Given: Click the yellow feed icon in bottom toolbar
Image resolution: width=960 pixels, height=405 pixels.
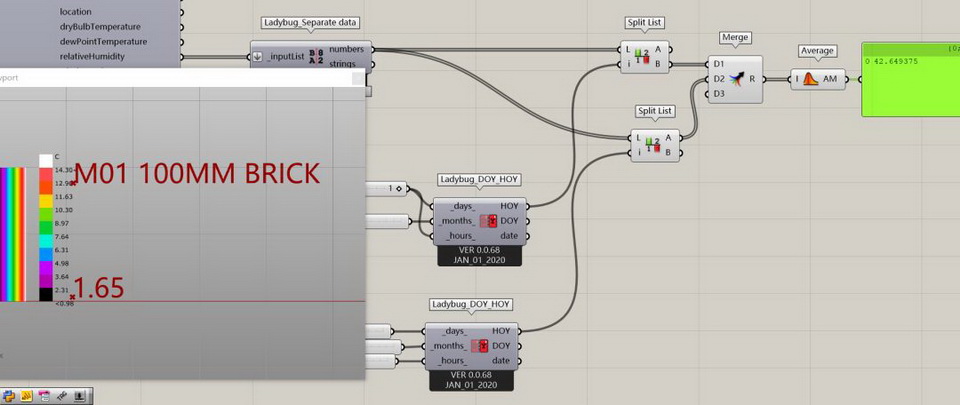Looking at the screenshot, I should click(x=27, y=396).
